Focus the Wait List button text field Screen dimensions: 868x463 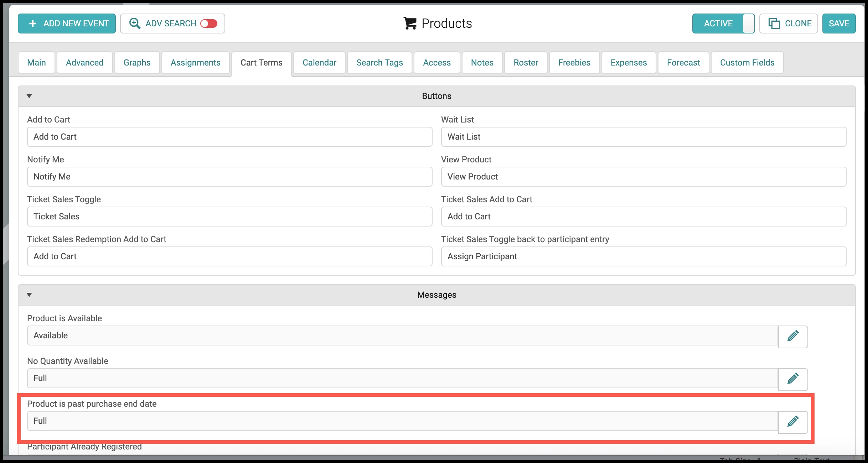[644, 137]
